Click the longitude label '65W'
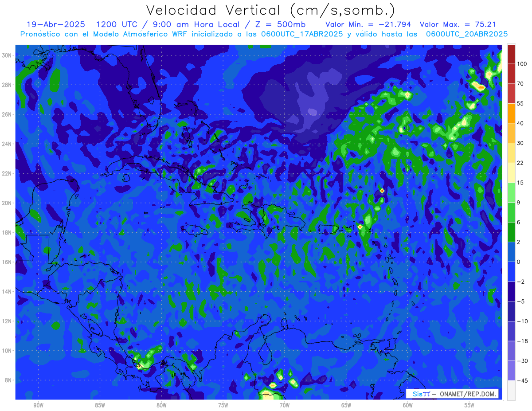This screenshot has height=411, width=532. (x=346, y=405)
